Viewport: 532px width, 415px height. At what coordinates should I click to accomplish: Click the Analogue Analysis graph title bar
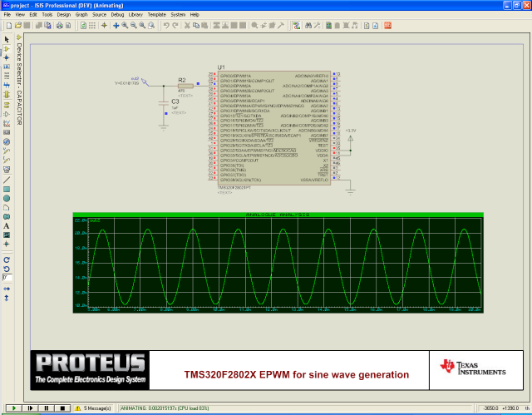point(277,215)
